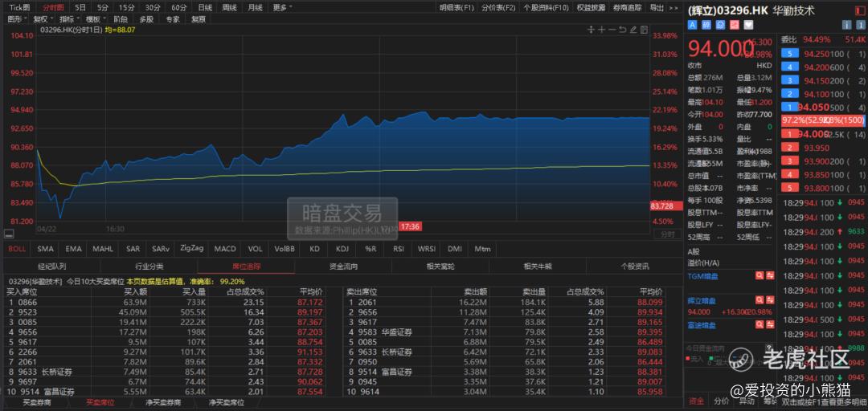Click the red chart badge icon

pyautogui.click(x=735, y=25)
